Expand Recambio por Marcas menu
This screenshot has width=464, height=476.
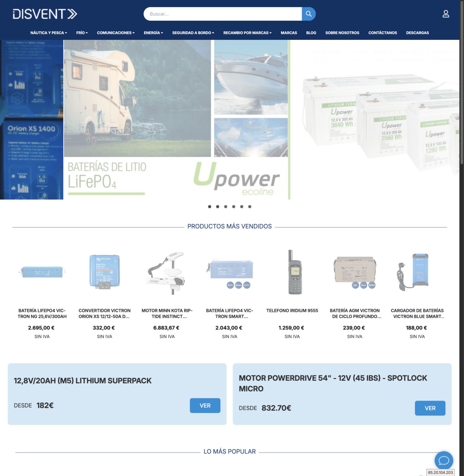point(247,33)
